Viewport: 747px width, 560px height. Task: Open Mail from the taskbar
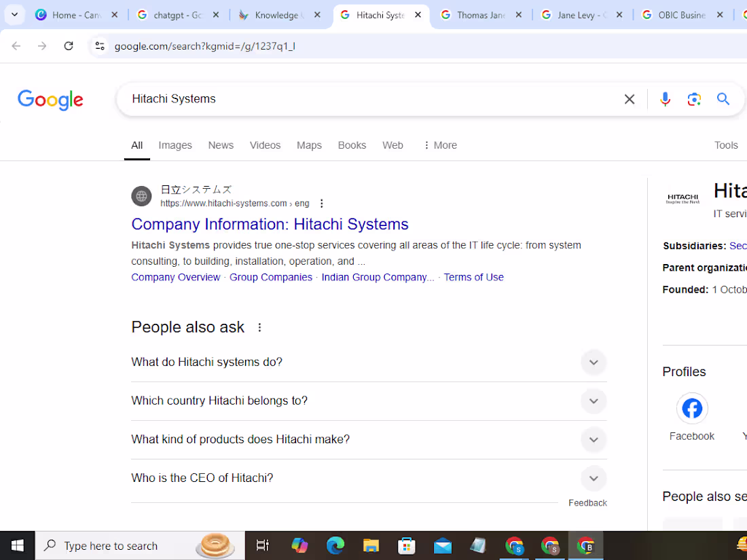443,545
